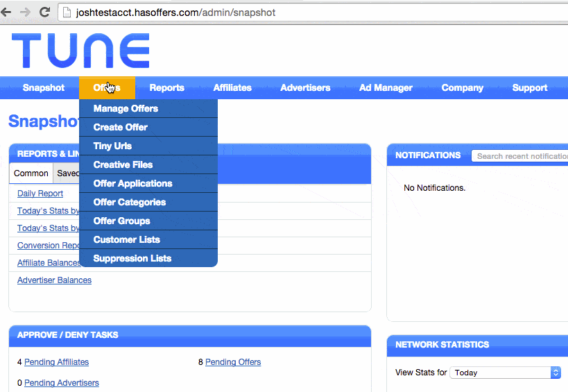Select Manage Offers from the dropdown
The image size is (568, 392).
click(148, 108)
